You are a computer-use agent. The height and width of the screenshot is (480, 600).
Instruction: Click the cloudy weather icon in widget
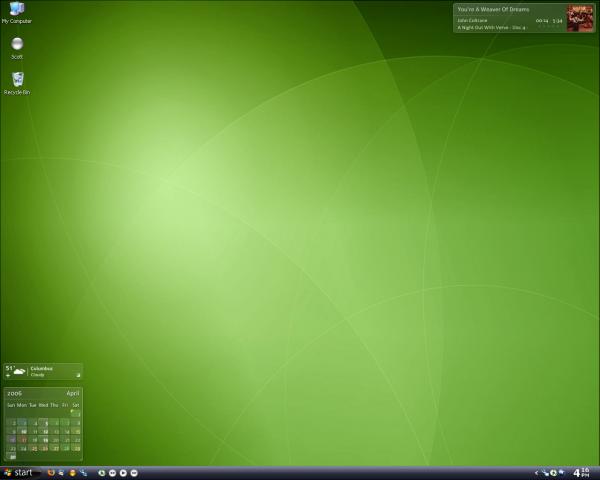tap(20, 372)
